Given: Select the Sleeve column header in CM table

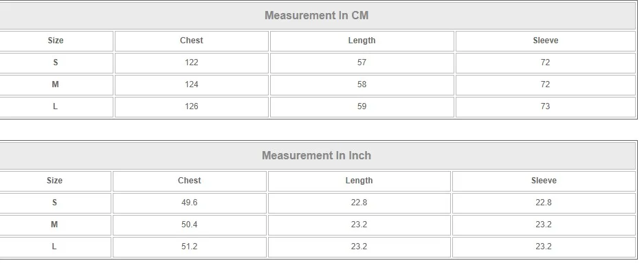Looking at the screenshot, I should [546, 41].
